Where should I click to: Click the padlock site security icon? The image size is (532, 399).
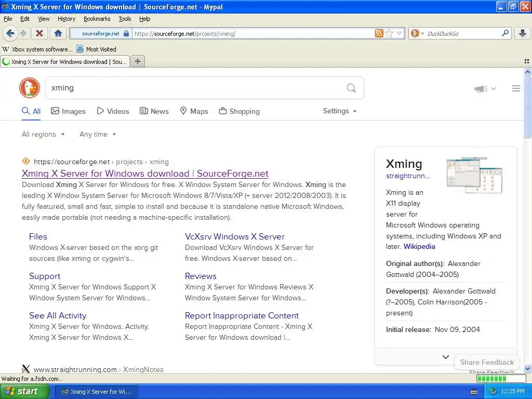click(126, 33)
